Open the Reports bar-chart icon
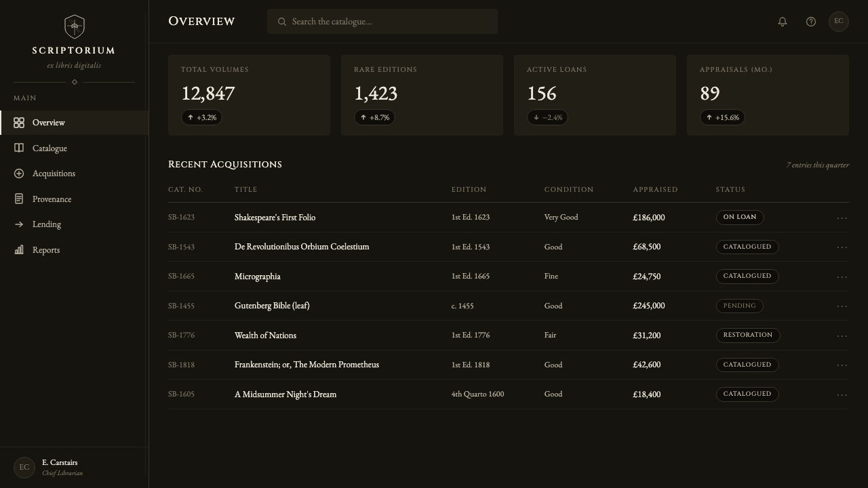 point(19,250)
